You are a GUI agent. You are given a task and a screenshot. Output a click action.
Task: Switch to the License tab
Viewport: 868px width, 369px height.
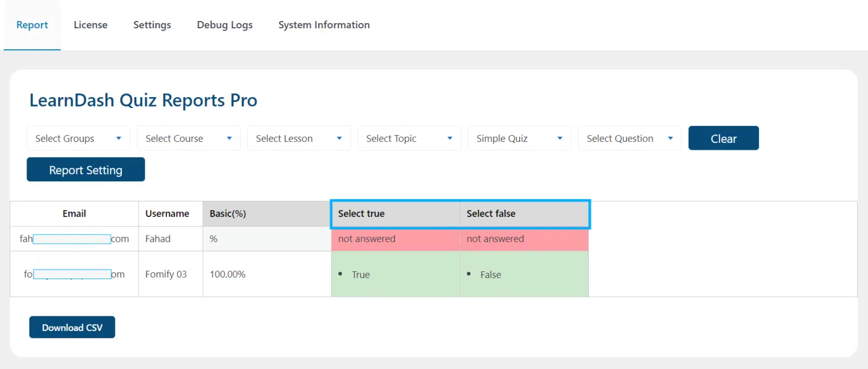[x=90, y=25]
